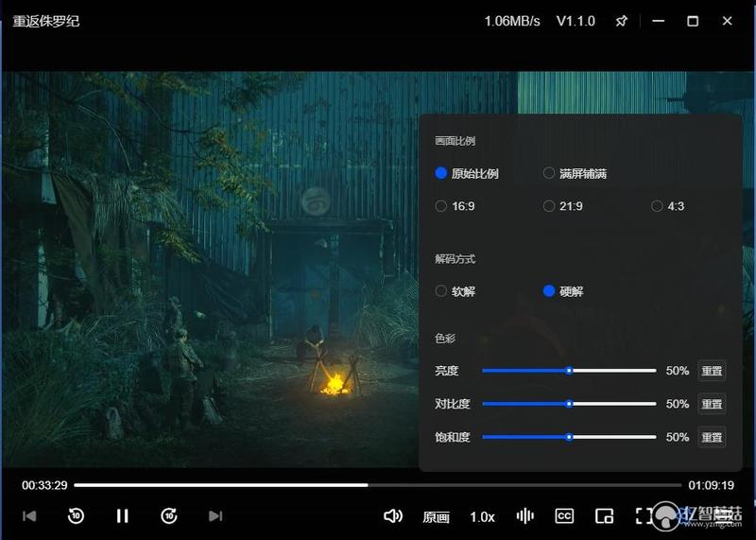Image resolution: width=756 pixels, height=540 pixels.
Task: Open the CC subtitles settings
Action: click(564, 515)
